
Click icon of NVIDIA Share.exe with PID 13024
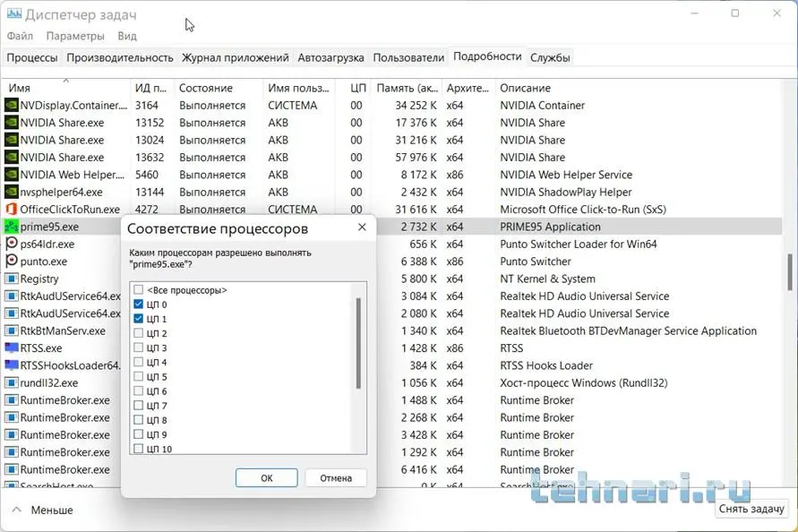click(12, 140)
